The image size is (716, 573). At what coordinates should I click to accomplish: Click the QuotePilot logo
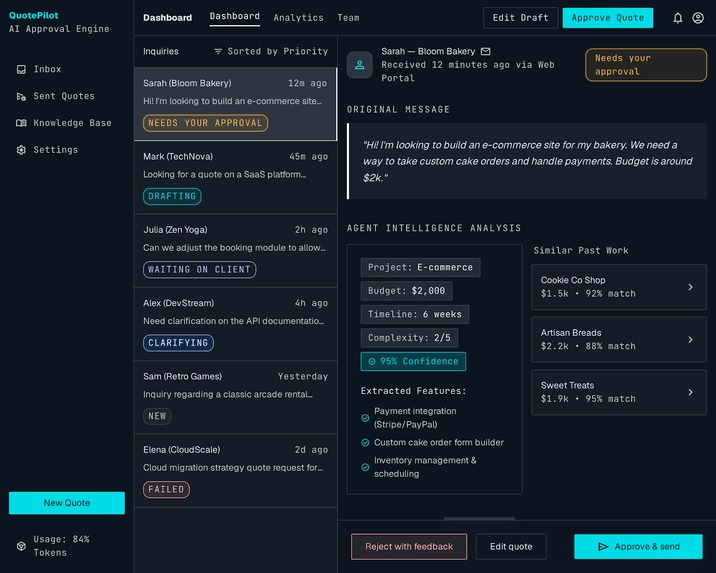click(34, 15)
